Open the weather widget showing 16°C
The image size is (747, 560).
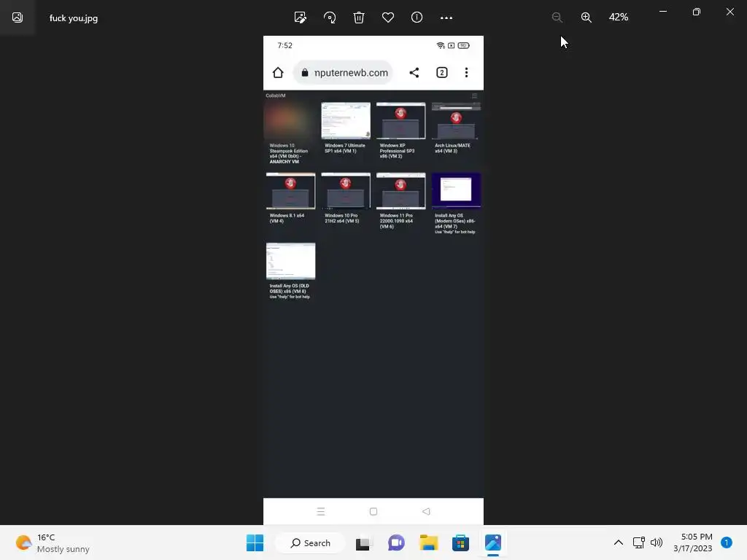53,542
